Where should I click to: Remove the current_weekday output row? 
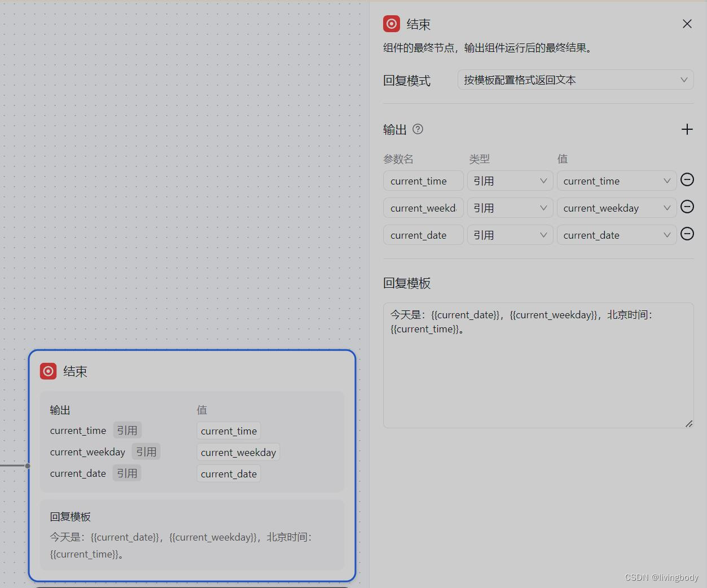point(687,207)
